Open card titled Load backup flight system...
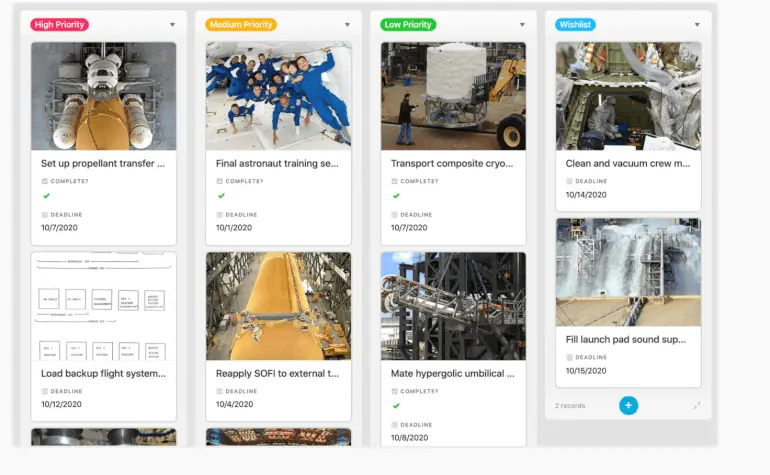Image resolution: width=770 pixels, height=475 pixels. coord(103,373)
